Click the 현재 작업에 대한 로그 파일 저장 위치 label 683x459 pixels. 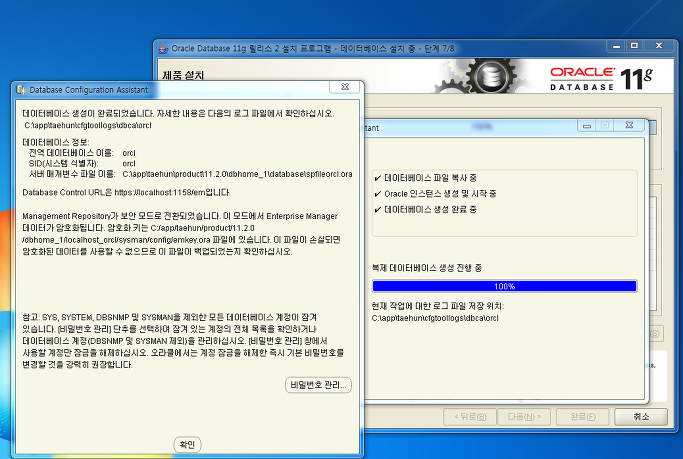click(x=438, y=306)
